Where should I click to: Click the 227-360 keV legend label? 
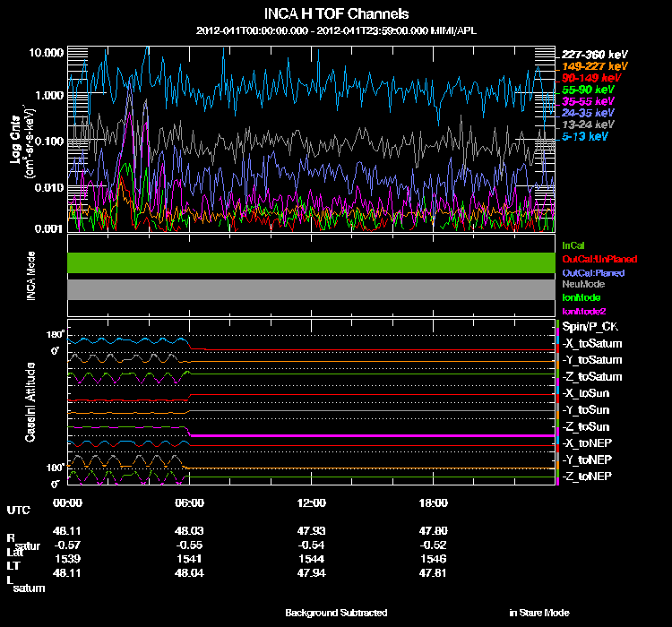[595, 54]
